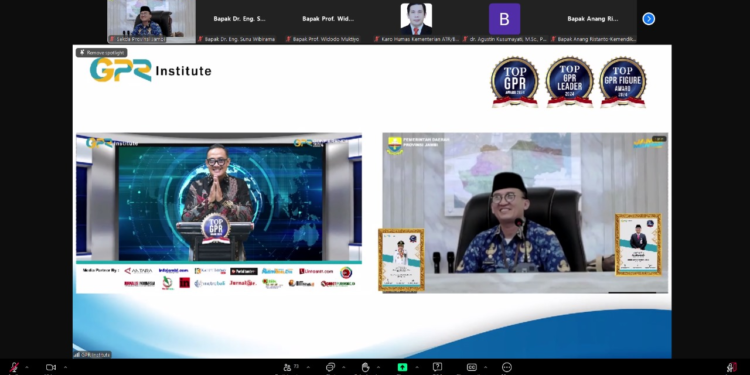
Task: Unmute the microphone in the Zoom toolbar
Action: tap(14, 367)
